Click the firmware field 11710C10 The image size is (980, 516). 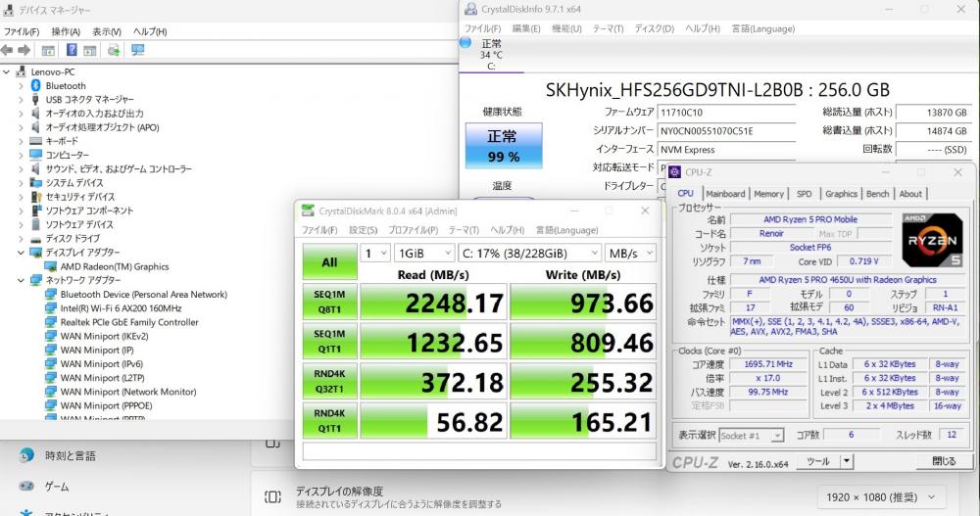click(x=727, y=113)
